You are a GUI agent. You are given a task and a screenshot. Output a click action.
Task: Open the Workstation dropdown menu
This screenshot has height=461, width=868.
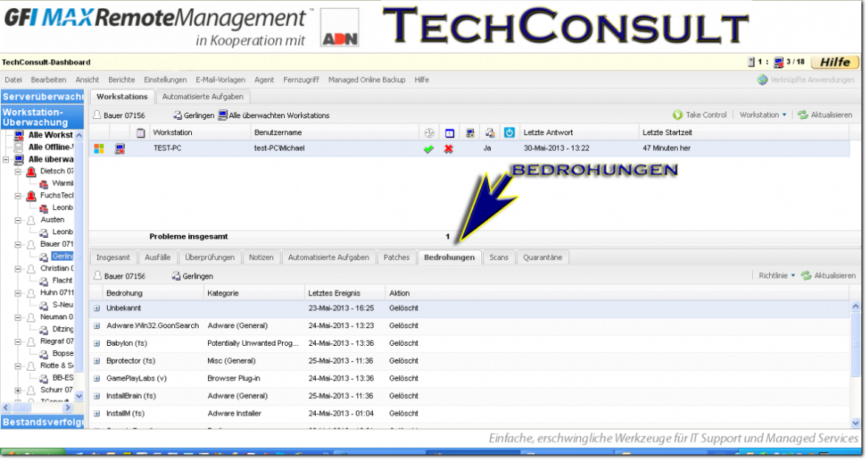pos(762,115)
